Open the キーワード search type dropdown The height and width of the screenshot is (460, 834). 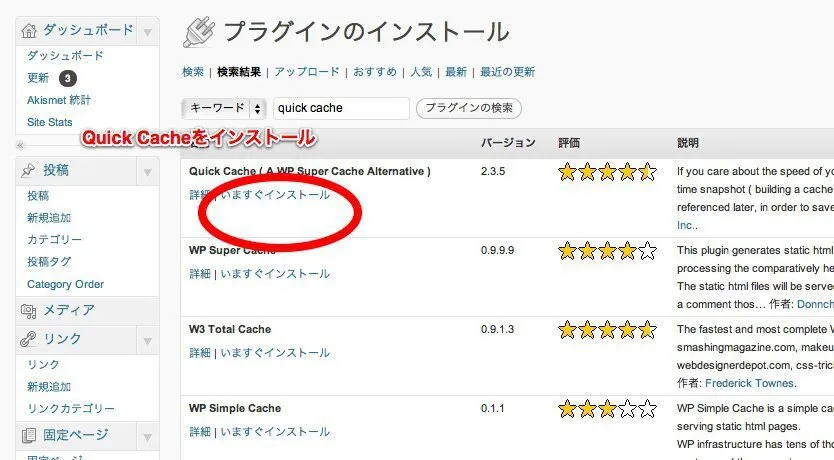[224, 108]
